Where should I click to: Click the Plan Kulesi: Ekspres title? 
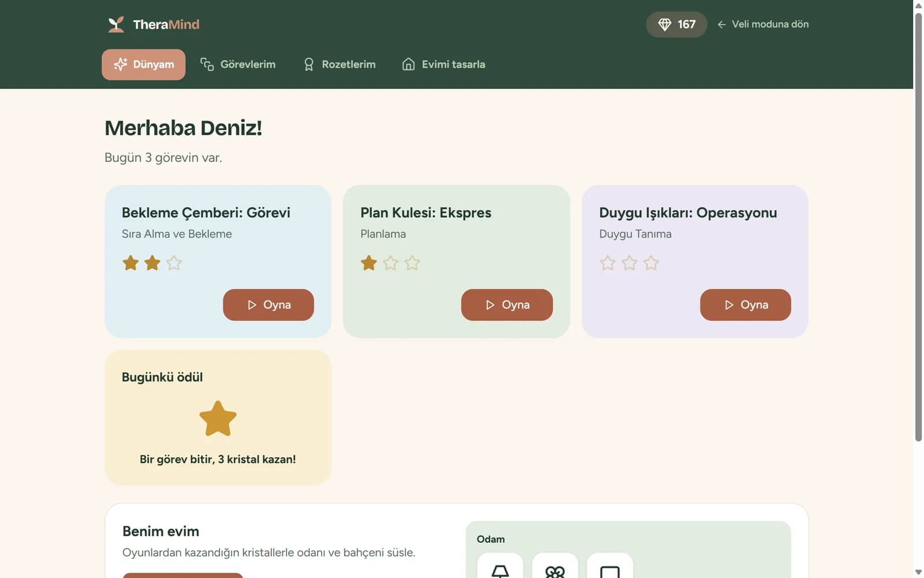(426, 213)
